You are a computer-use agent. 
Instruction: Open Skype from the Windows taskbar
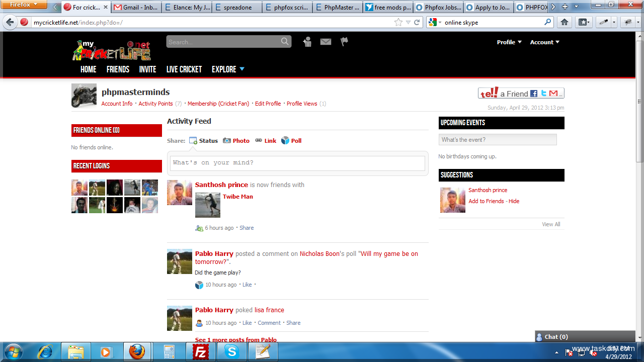tap(232, 352)
